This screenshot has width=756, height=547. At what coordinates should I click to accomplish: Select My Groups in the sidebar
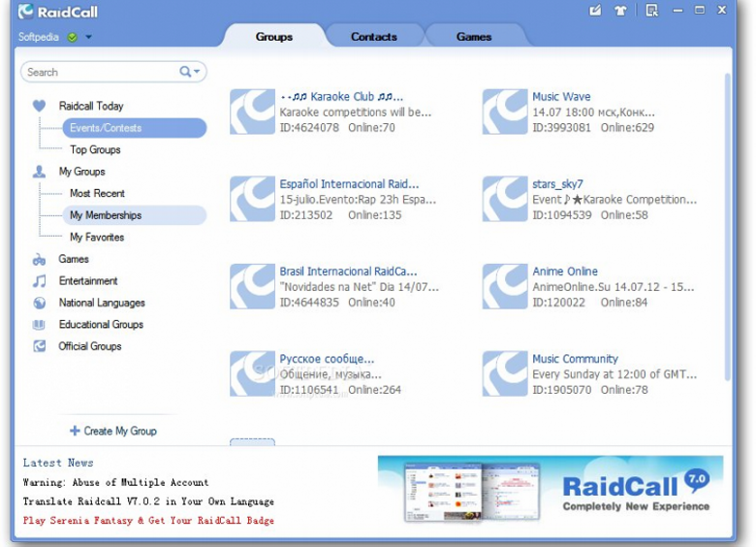[82, 172]
